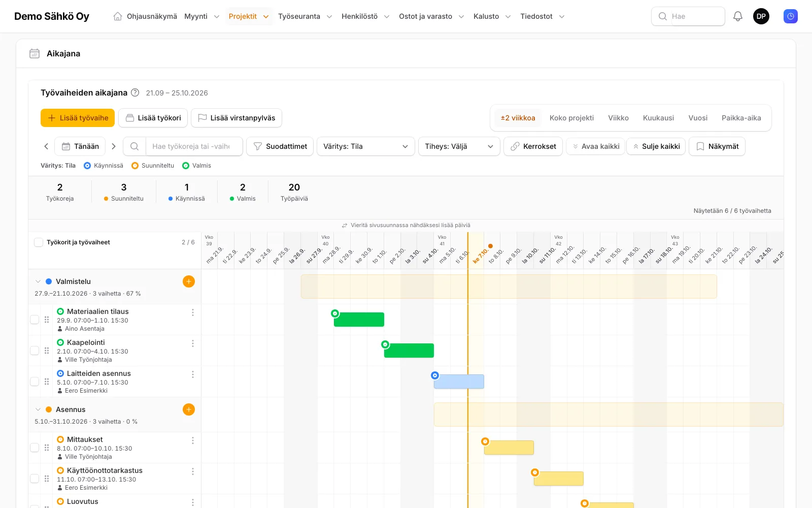Open the Materiaalien tilaus three-dot menu
This screenshot has height=508, width=812.
[193, 312]
